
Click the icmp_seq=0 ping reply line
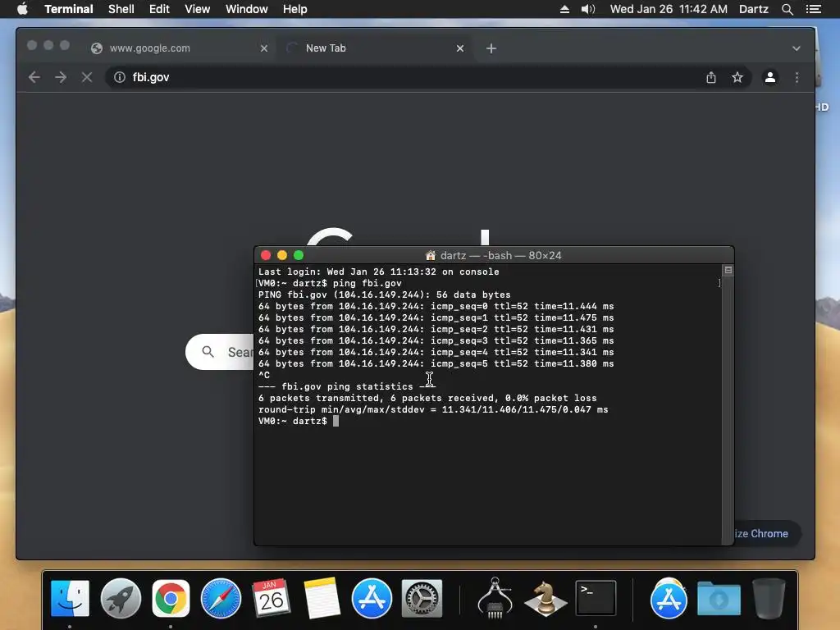click(x=436, y=307)
